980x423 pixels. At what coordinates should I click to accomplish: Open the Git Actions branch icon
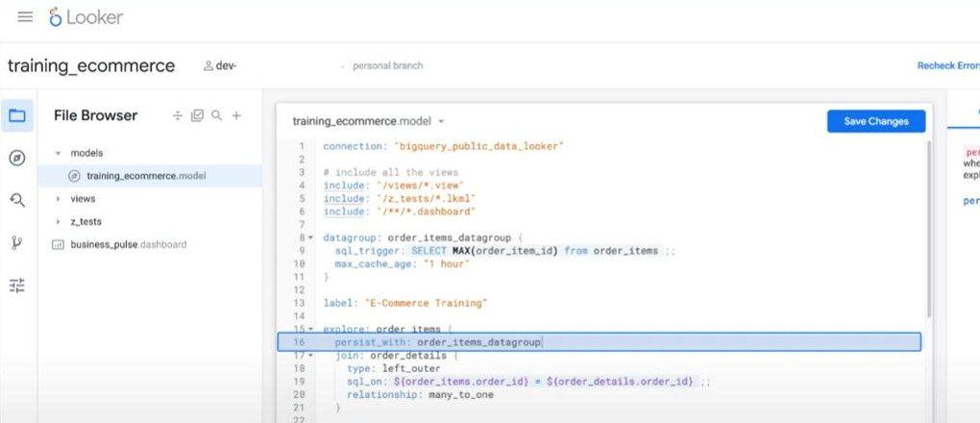(x=17, y=243)
